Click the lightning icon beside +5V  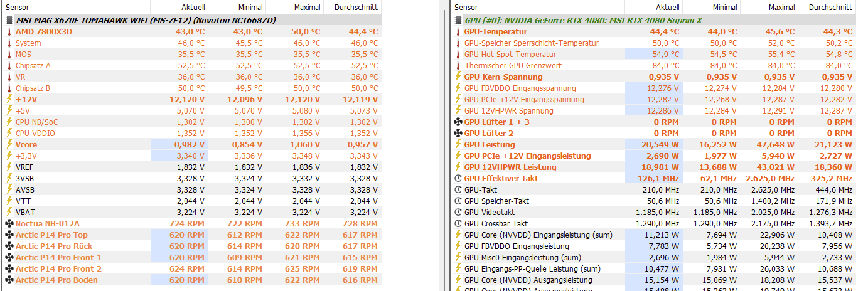pyautogui.click(x=9, y=110)
